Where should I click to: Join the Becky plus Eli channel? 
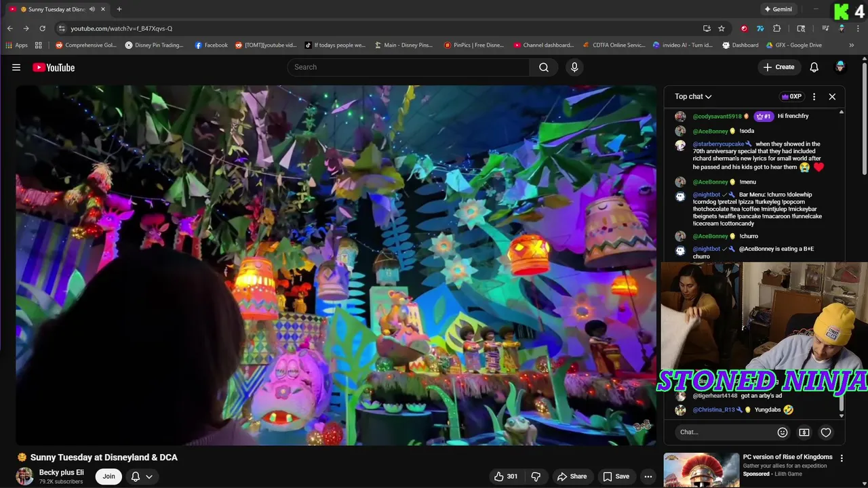pos(108,476)
